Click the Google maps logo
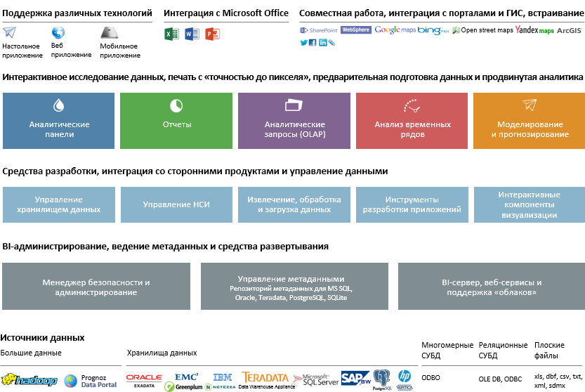The height and width of the screenshot is (392, 585). tap(395, 30)
